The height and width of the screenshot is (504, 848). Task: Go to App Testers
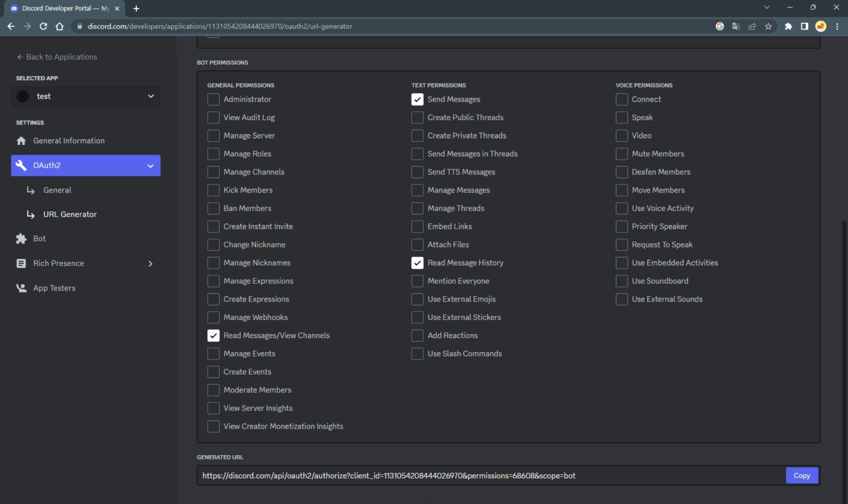[x=86, y=288]
